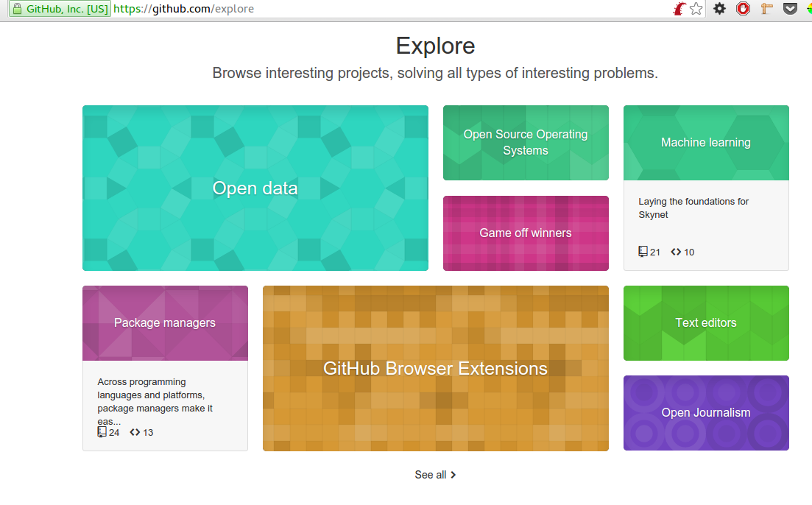Save page with the Pocket extension icon
This screenshot has width=812, height=505.
click(x=790, y=8)
